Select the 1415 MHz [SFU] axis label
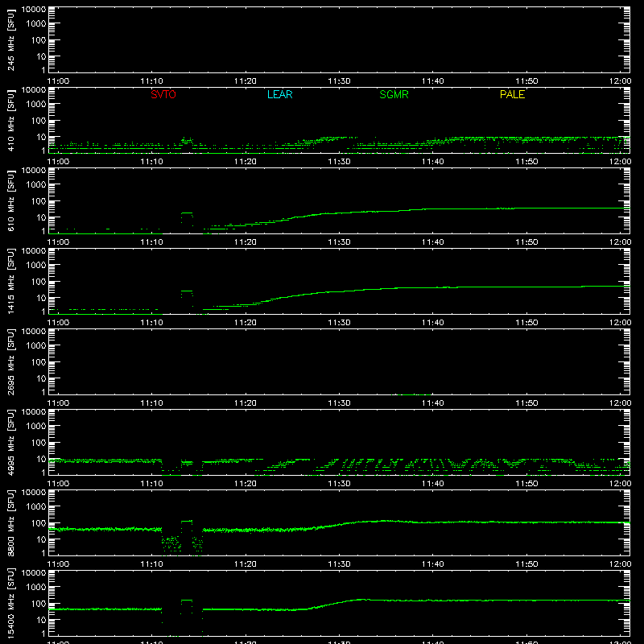This screenshot has width=644, height=644. pos(10,282)
